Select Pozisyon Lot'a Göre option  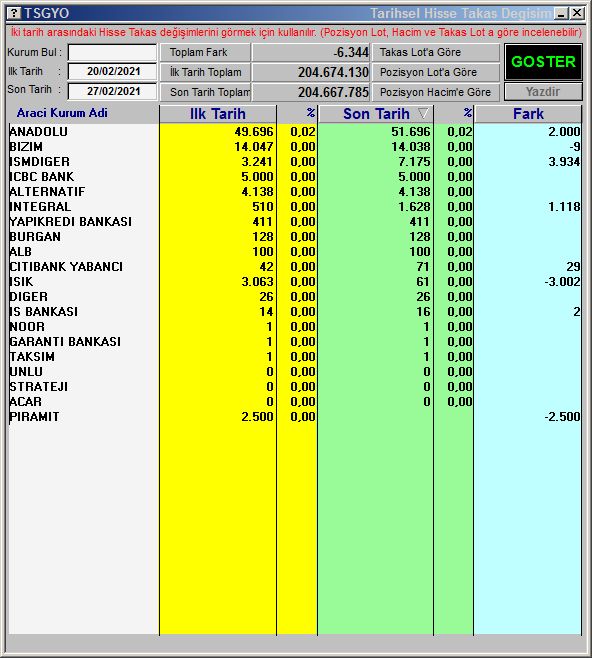(x=436, y=72)
